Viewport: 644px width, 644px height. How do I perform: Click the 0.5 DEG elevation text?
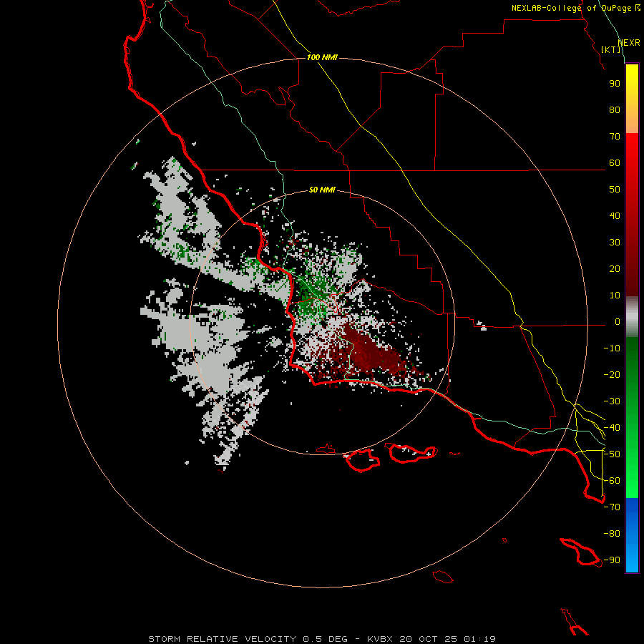[x=326, y=639]
